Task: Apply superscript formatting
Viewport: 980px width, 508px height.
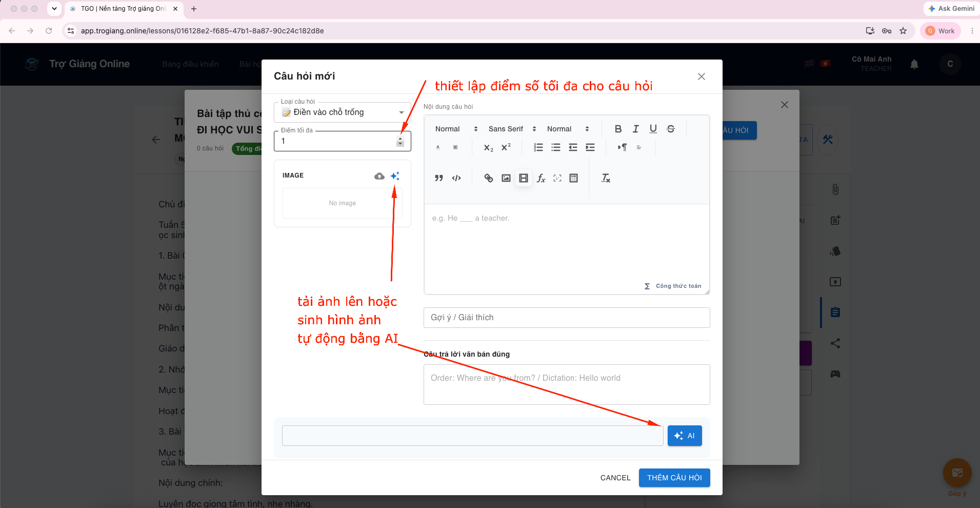Action: coord(506,147)
